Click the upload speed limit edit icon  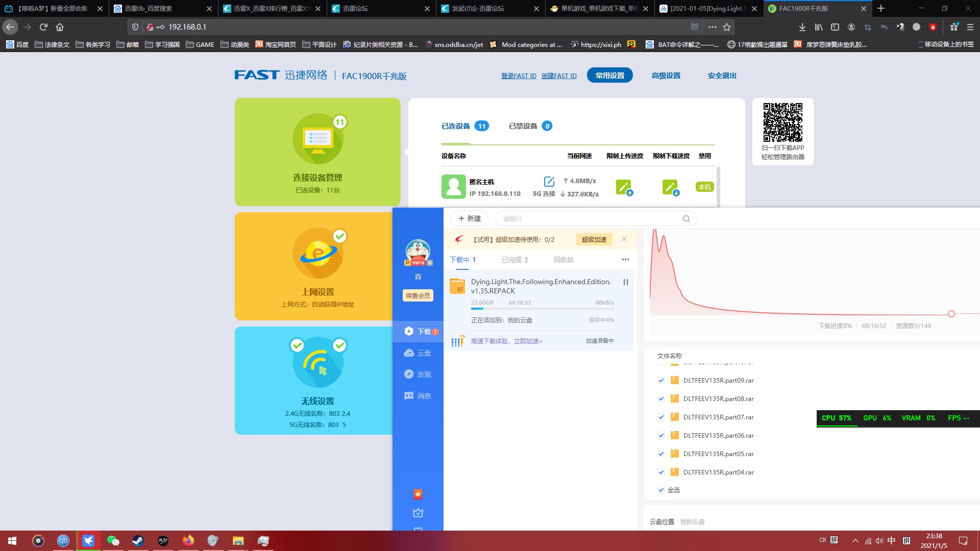[624, 187]
